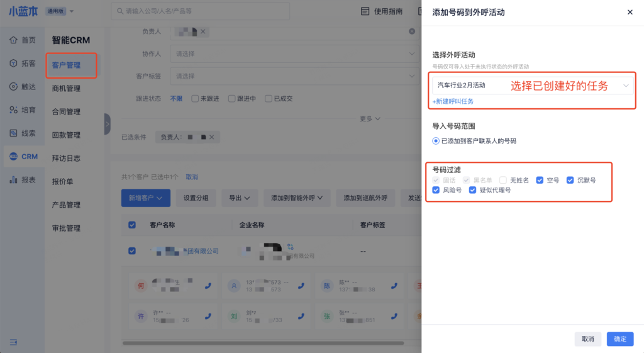This screenshot has width=644, height=353.
Task: Enable the 无姓名 filter checkbox
Action: 503,180
